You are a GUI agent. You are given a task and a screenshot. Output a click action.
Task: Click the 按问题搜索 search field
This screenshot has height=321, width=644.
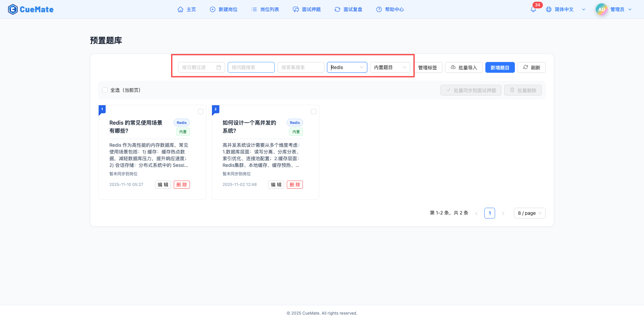point(251,67)
